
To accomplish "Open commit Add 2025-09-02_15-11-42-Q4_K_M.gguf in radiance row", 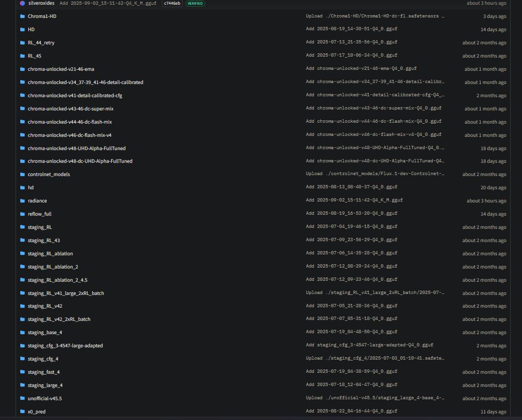I will coord(354,201).
